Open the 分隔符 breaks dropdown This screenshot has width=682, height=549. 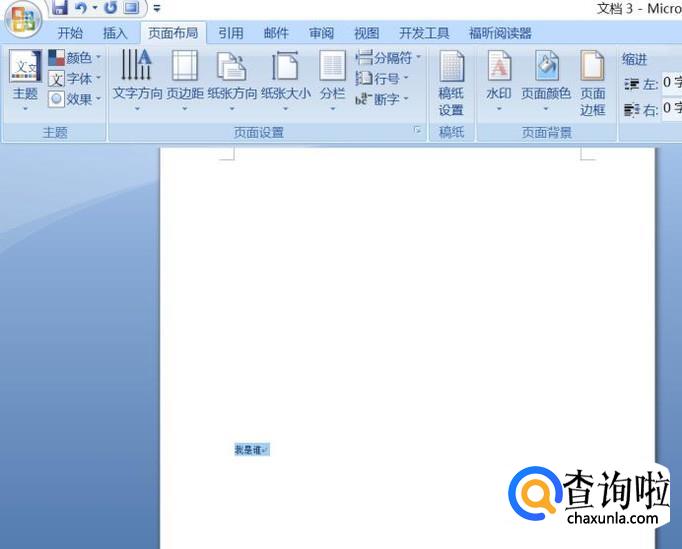coord(388,57)
